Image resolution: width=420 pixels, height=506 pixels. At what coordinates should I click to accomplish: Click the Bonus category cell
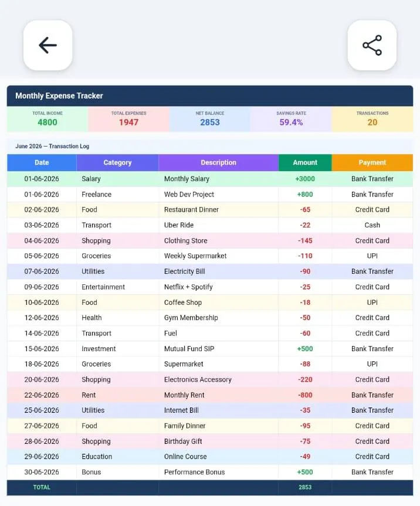(117, 472)
